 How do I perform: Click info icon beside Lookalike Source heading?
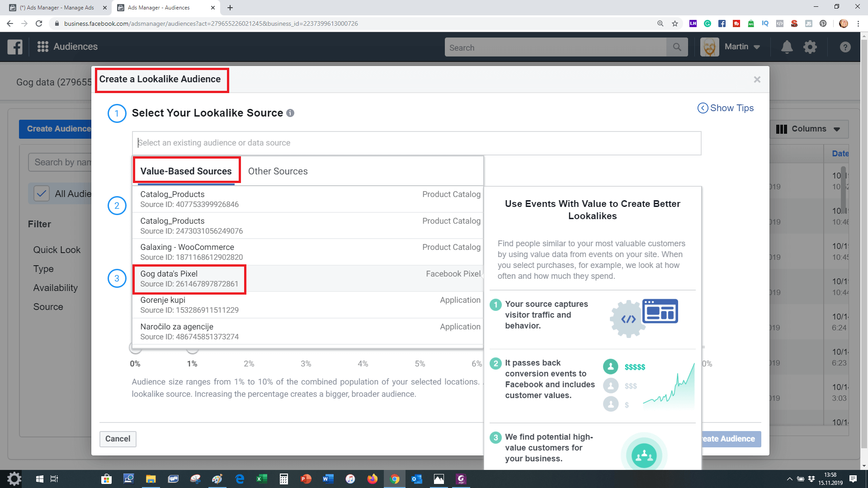pyautogui.click(x=290, y=113)
